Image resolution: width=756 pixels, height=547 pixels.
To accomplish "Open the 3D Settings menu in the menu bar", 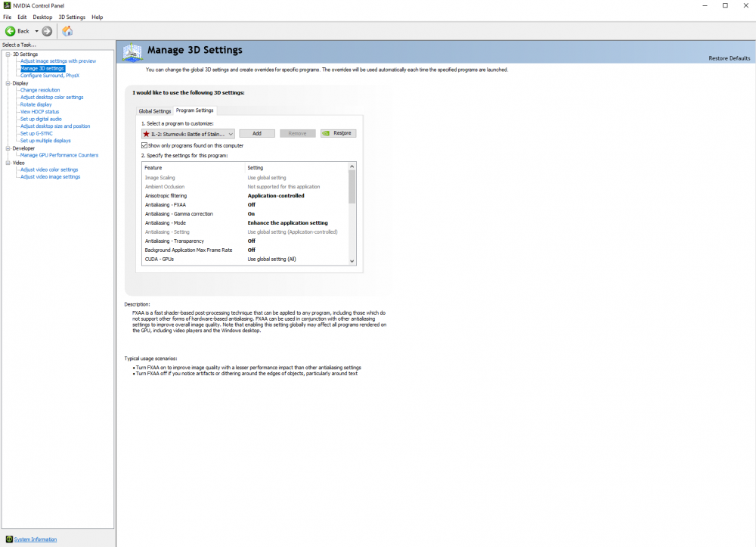I will pyautogui.click(x=71, y=17).
